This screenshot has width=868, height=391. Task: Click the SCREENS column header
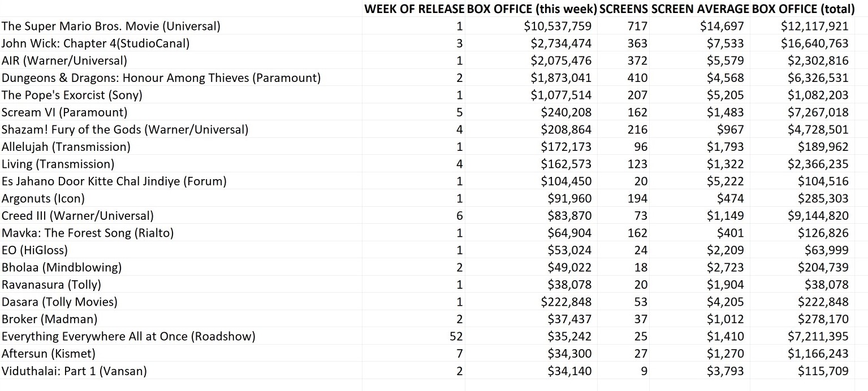point(623,8)
